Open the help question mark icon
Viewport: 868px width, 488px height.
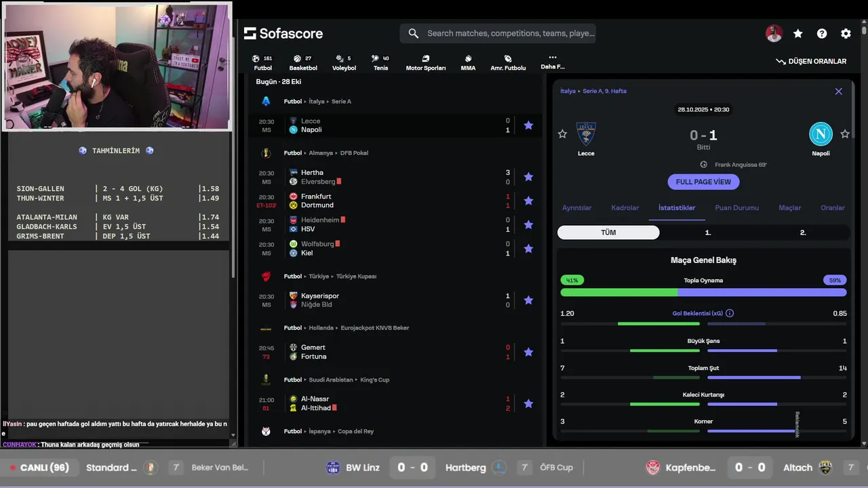pos(822,33)
